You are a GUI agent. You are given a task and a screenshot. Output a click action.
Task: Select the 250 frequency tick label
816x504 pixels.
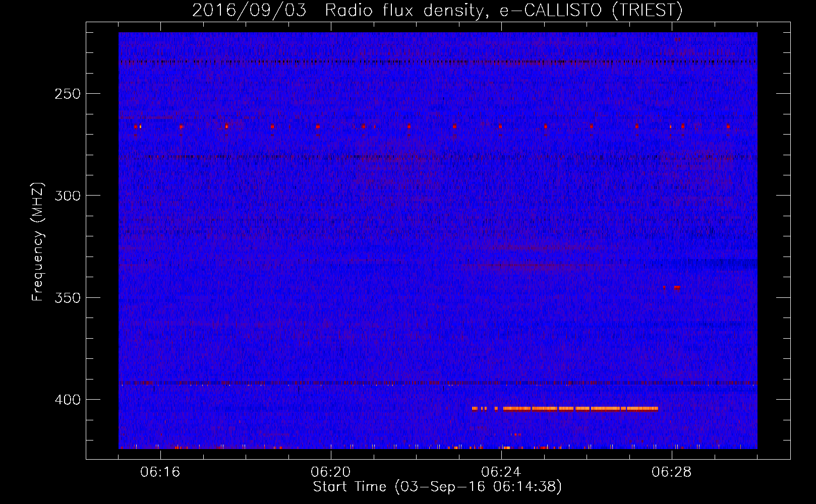click(x=67, y=94)
